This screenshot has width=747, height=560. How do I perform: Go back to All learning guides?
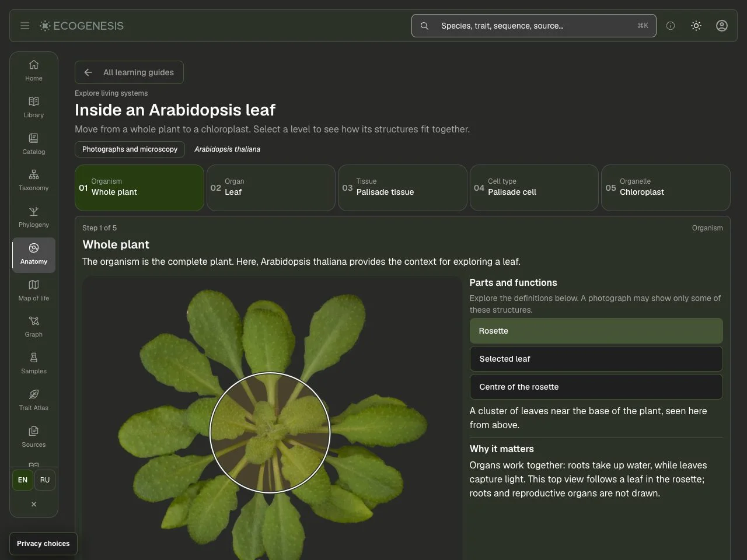tap(129, 72)
